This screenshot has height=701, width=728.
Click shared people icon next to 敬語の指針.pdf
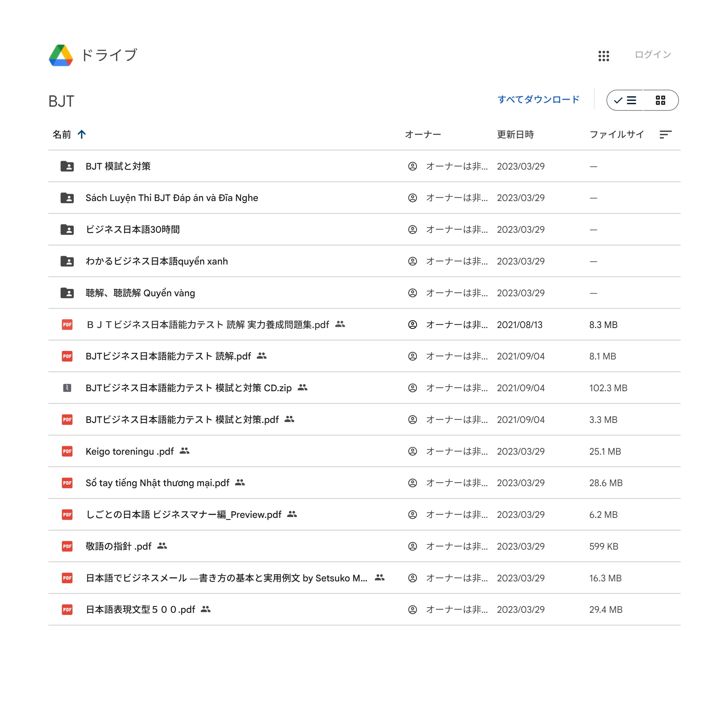[x=162, y=546]
